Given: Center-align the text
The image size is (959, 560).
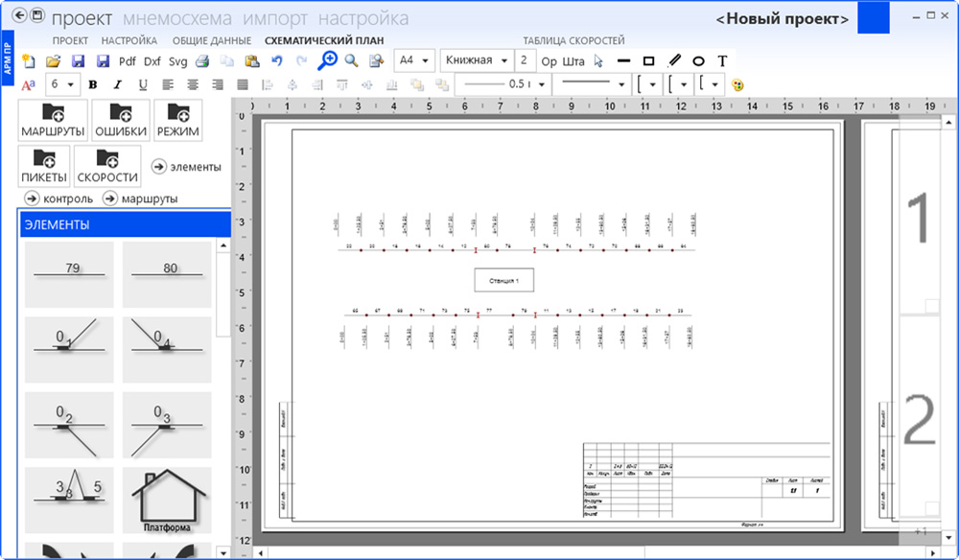Looking at the screenshot, I should coord(193,85).
